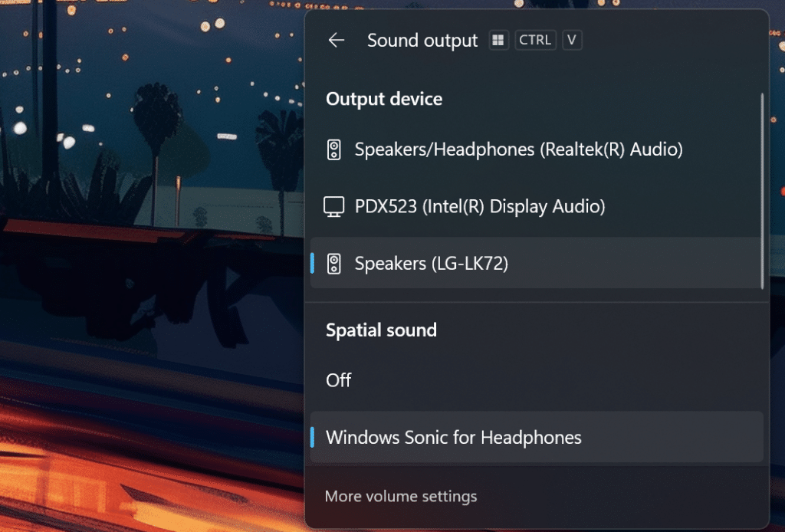Click the V key badge in header
This screenshot has height=532, width=785.
(x=572, y=40)
